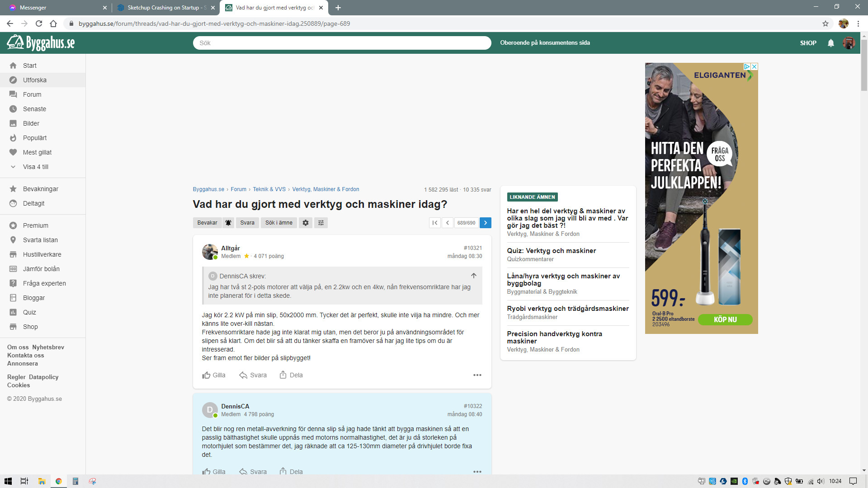Click the notification bell in header
This screenshot has height=488, width=868.
830,43
